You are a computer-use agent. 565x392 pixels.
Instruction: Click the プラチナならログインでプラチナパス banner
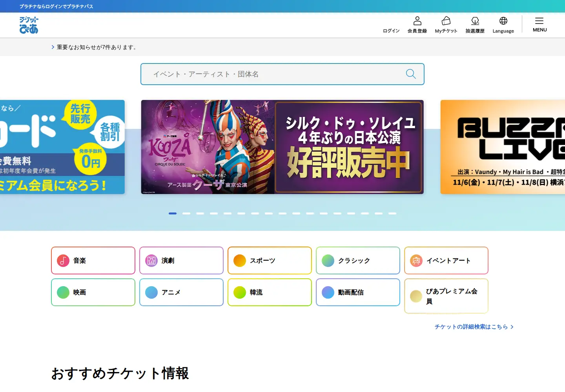[56, 6]
